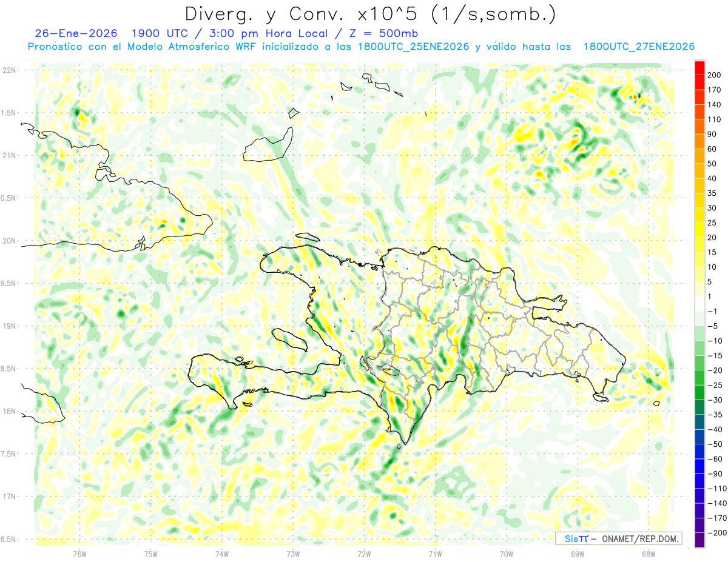This screenshot has height=562, width=728.
Task: Click the '110' colorbar value
Action: [715, 119]
